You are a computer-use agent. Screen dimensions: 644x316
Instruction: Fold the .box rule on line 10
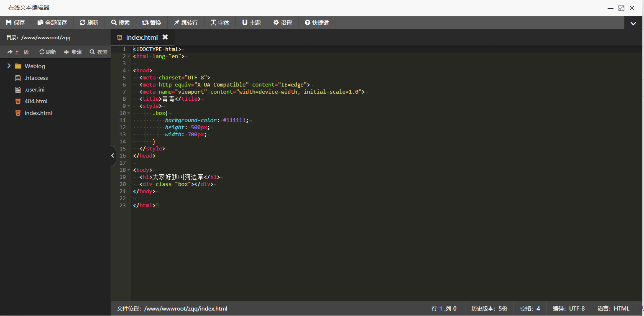[129, 113]
